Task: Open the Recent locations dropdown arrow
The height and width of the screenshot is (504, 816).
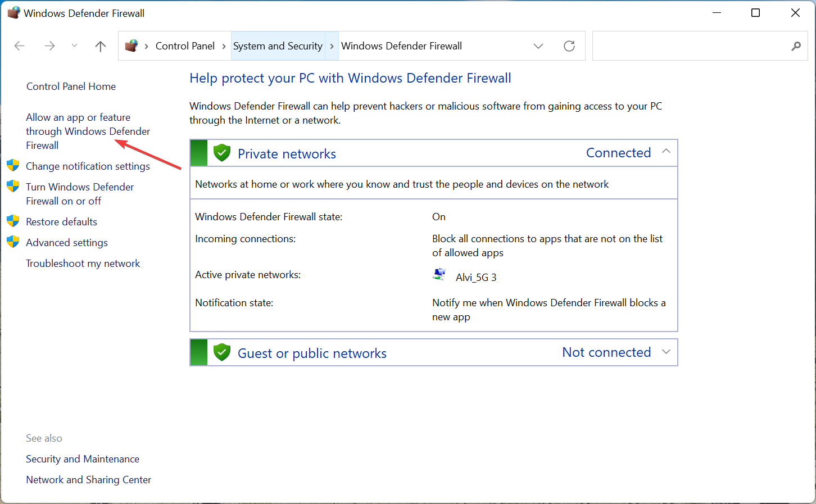Action: (x=74, y=46)
